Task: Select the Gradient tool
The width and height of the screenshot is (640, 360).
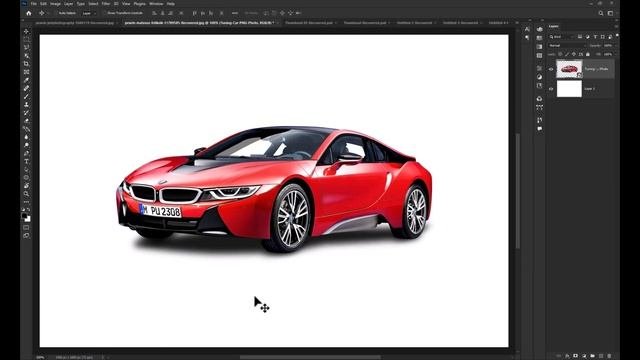Action: tap(27, 129)
